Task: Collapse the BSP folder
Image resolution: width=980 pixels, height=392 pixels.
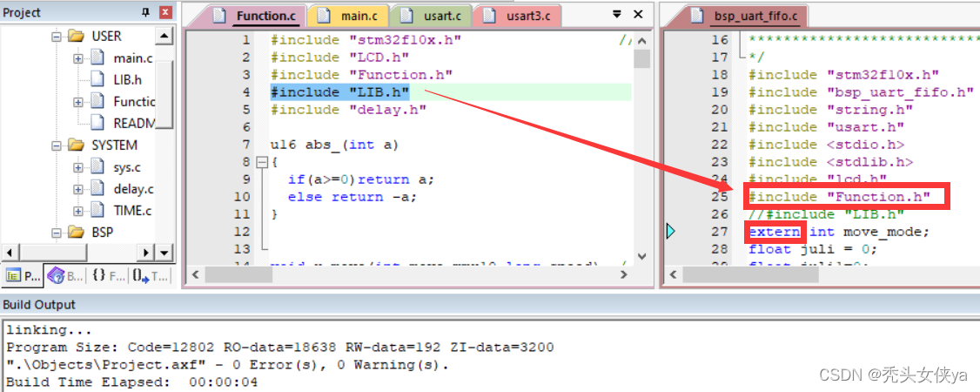Action: (57, 233)
